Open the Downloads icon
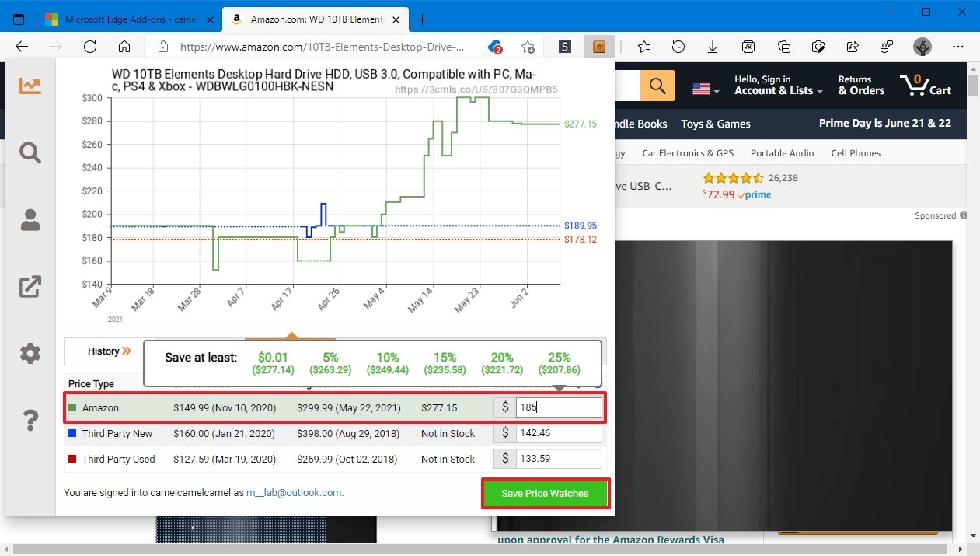This screenshot has width=980, height=556. coord(713,47)
